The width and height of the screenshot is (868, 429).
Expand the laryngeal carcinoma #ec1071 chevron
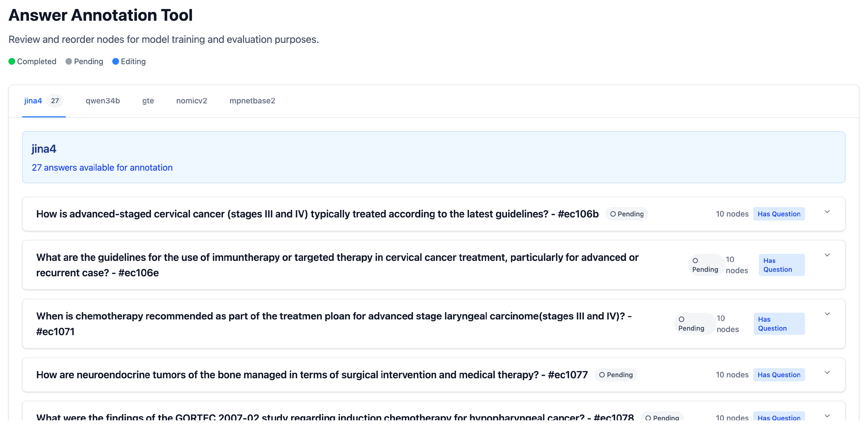point(827,314)
